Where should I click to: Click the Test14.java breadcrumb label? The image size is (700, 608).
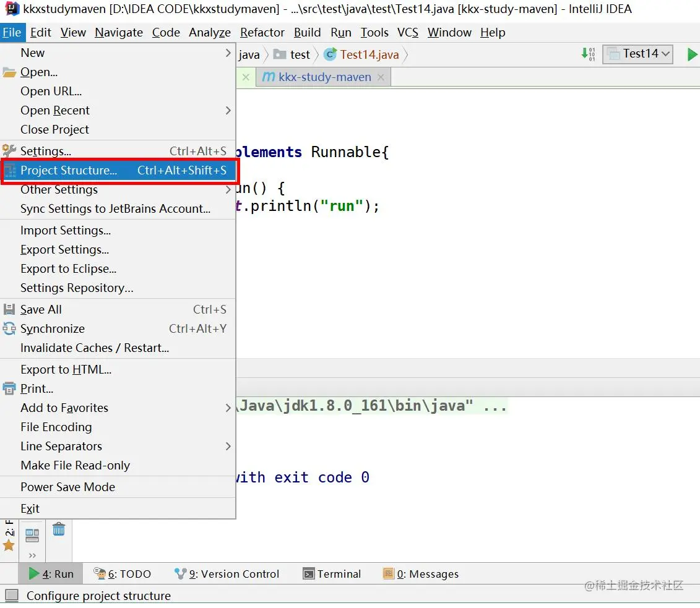369,54
